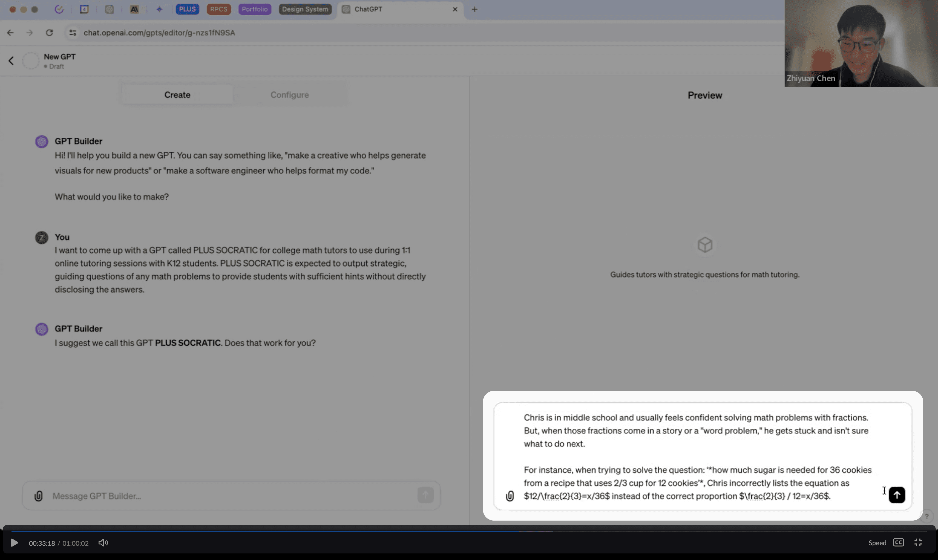Image resolution: width=938 pixels, height=560 pixels.
Task: Exit fullscreen using the collapse icon
Action: tap(918, 543)
